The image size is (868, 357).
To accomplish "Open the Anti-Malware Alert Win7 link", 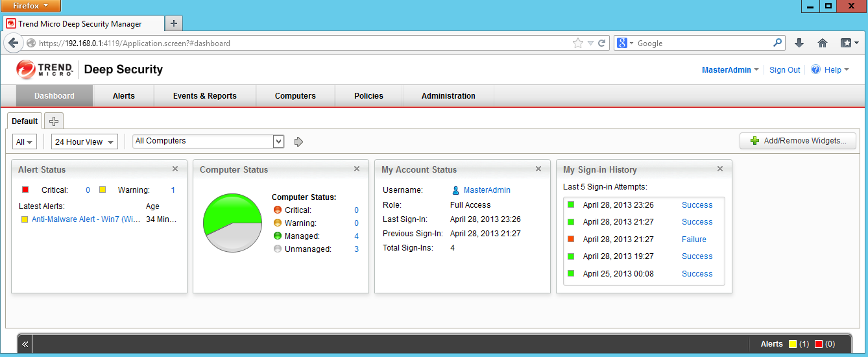I will click(86, 219).
